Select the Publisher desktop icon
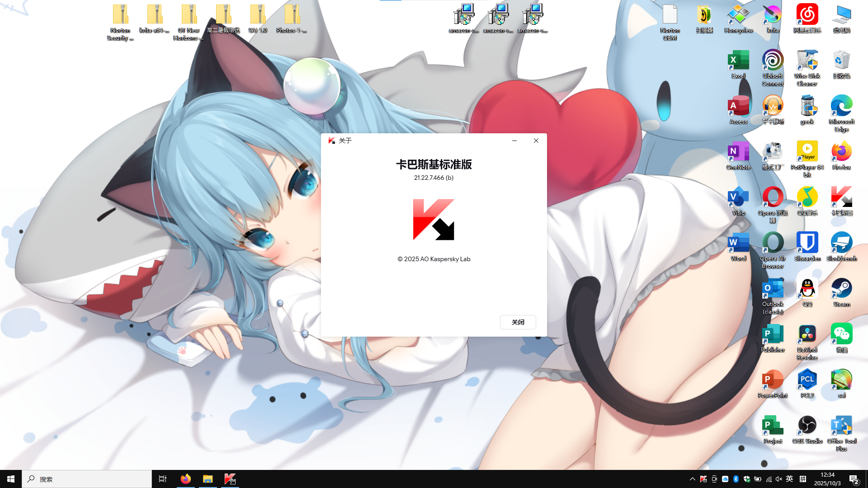 [773, 338]
